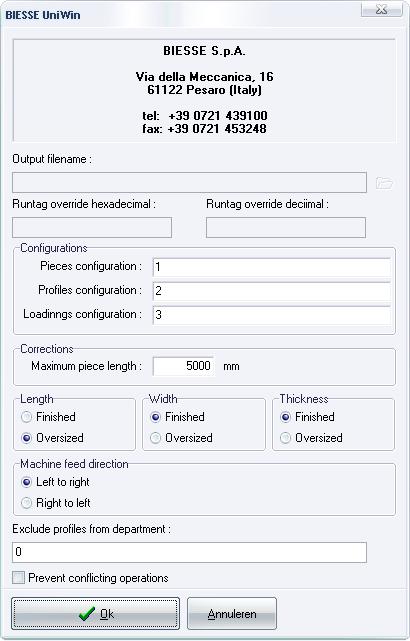Focus the Profiles configuration field
This screenshot has height=641, width=410.
click(x=271, y=291)
